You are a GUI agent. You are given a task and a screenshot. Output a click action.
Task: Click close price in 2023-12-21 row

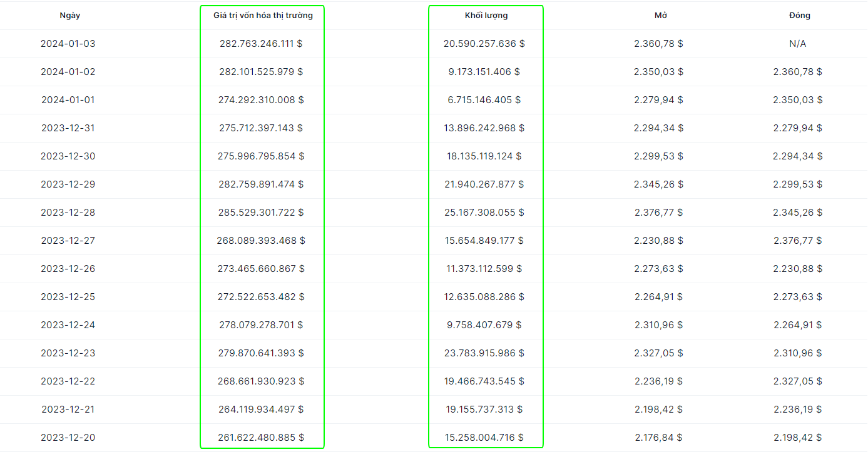[x=797, y=409]
